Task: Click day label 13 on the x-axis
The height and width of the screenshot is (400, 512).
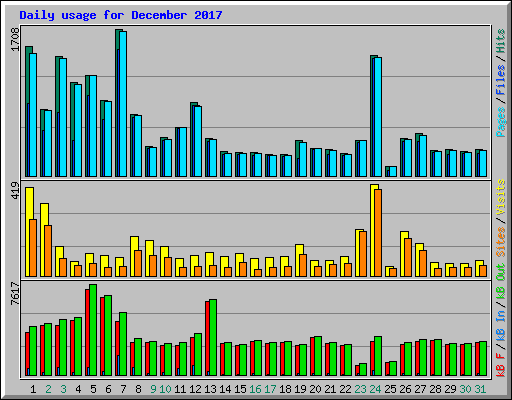Action: click(210, 389)
